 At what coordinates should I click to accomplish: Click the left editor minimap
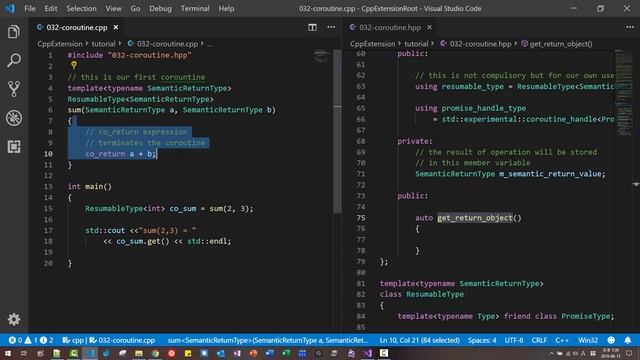(322, 56)
